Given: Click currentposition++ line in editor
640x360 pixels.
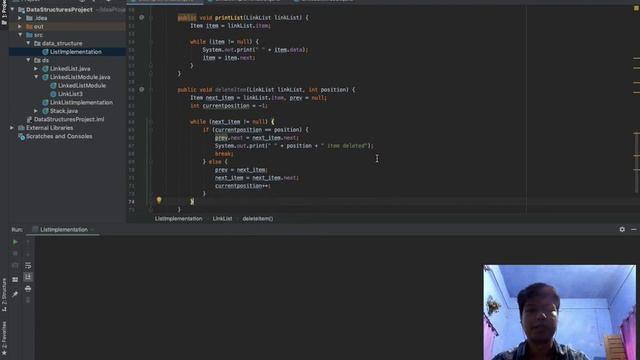Looking at the screenshot, I should 242,186.
